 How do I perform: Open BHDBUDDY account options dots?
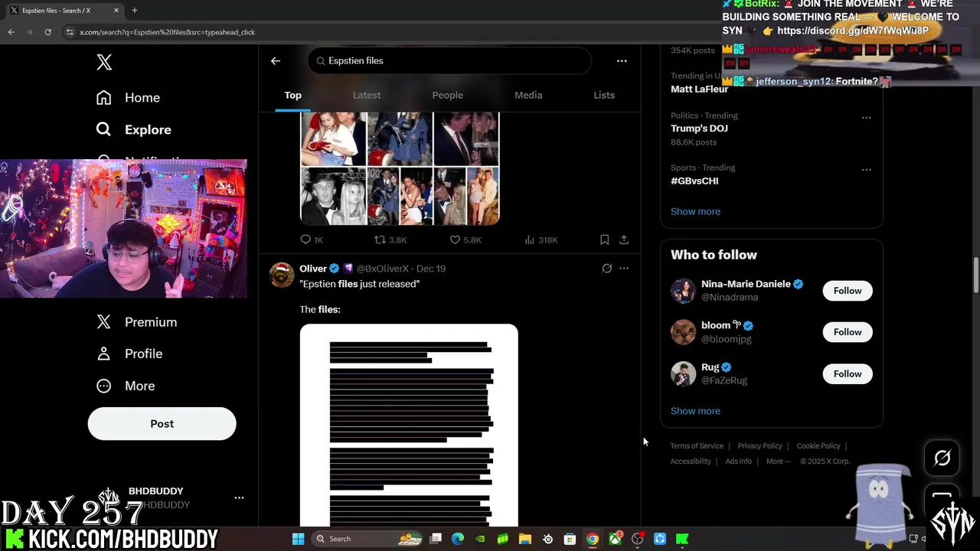click(x=239, y=497)
